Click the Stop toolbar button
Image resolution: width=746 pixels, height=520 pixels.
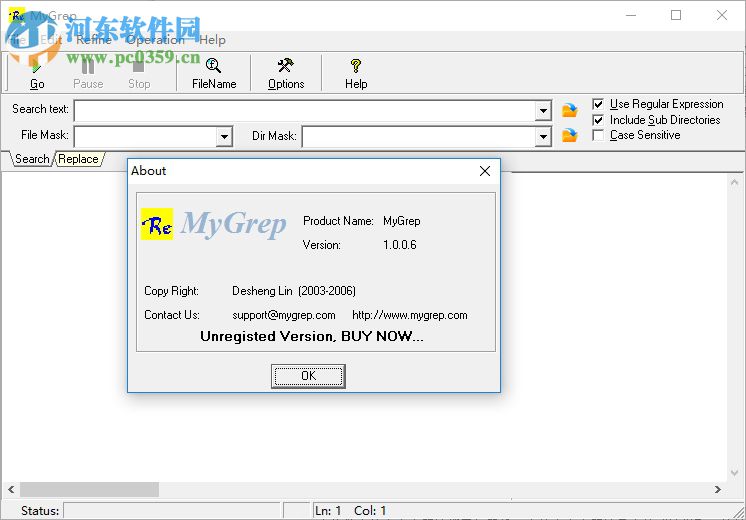coord(139,74)
